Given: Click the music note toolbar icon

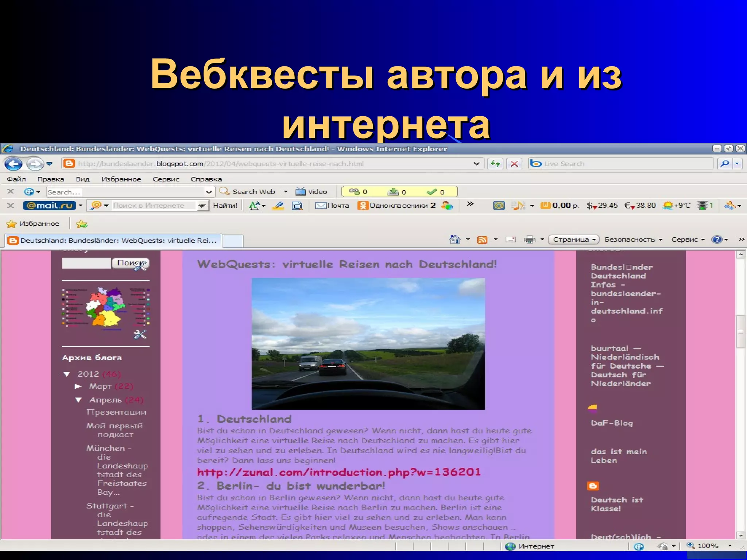Looking at the screenshot, I should pos(518,206).
